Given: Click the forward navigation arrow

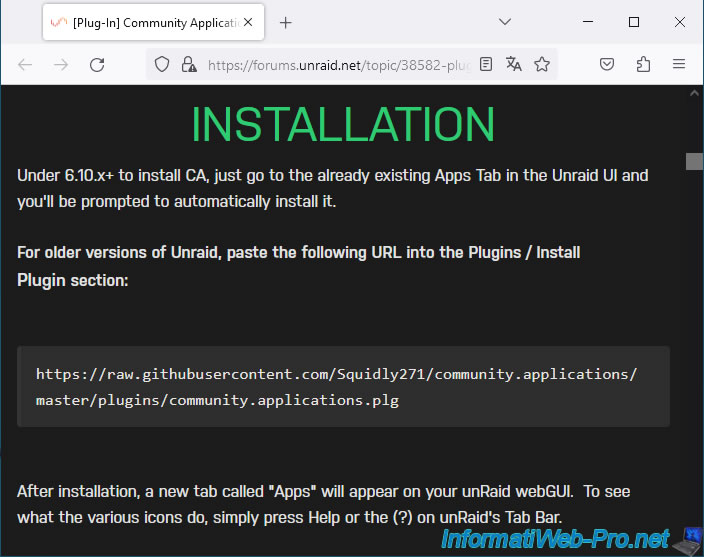Looking at the screenshot, I should 61,64.
